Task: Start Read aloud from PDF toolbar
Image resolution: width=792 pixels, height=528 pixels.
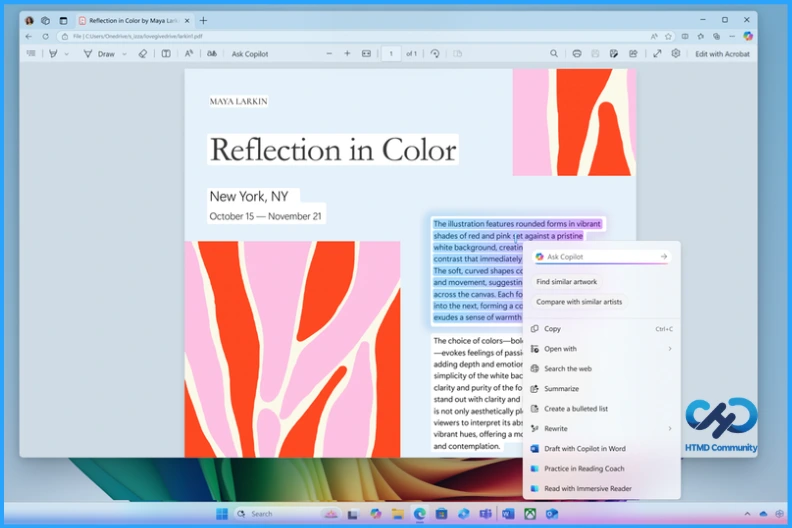Action: coord(188,54)
